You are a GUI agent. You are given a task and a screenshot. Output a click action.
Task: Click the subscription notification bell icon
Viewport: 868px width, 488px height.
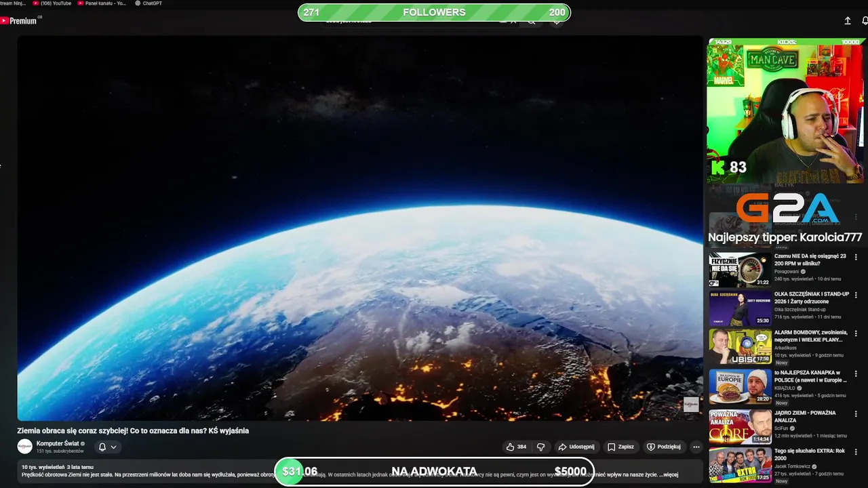click(x=102, y=447)
